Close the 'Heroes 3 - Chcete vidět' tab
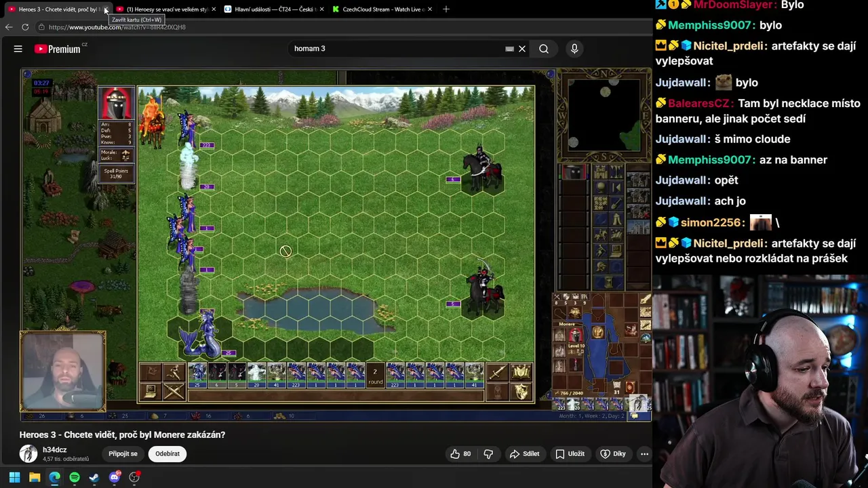The image size is (868, 488). (x=106, y=9)
